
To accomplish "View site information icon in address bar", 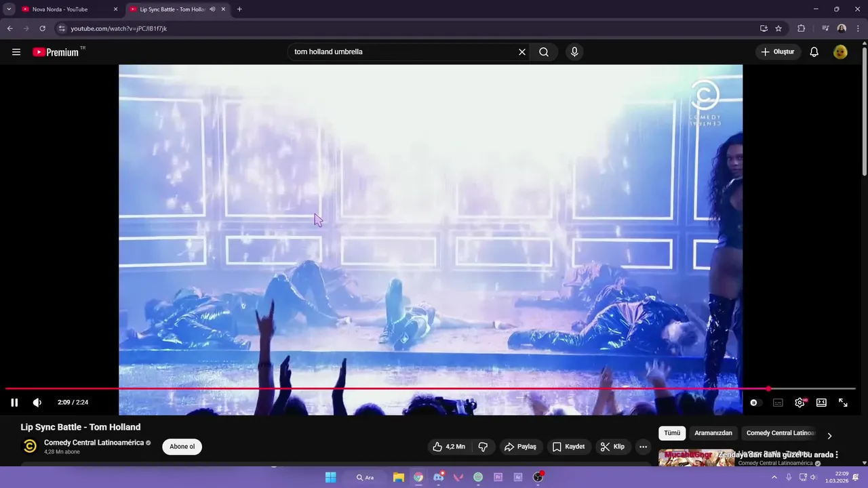I will [61, 28].
